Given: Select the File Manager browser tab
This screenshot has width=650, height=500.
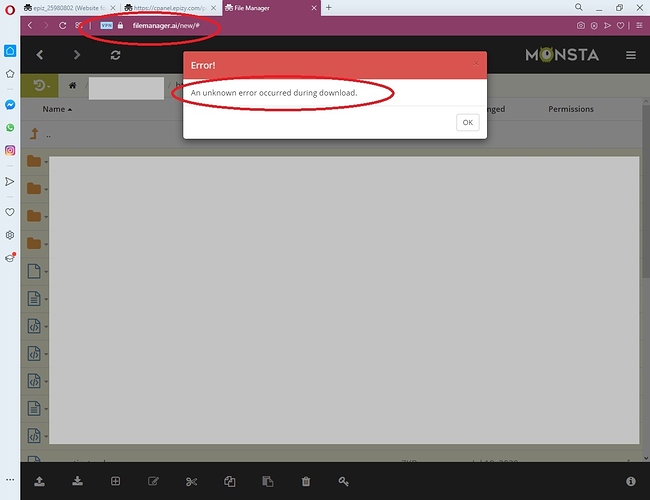Looking at the screenshot, I should (272, 8).
